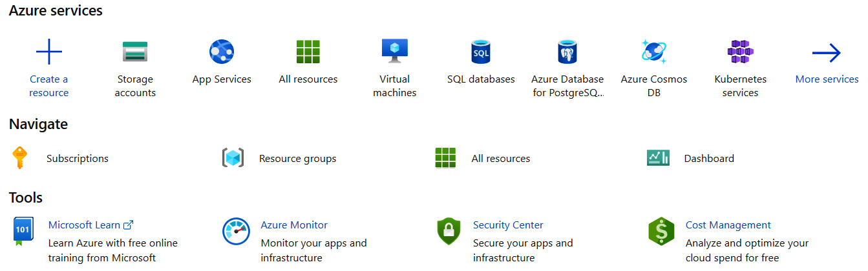The height and width of the screenshot is (271, 868).
Task: Select the Cost Management dollar icon
Action: (661, 231)
